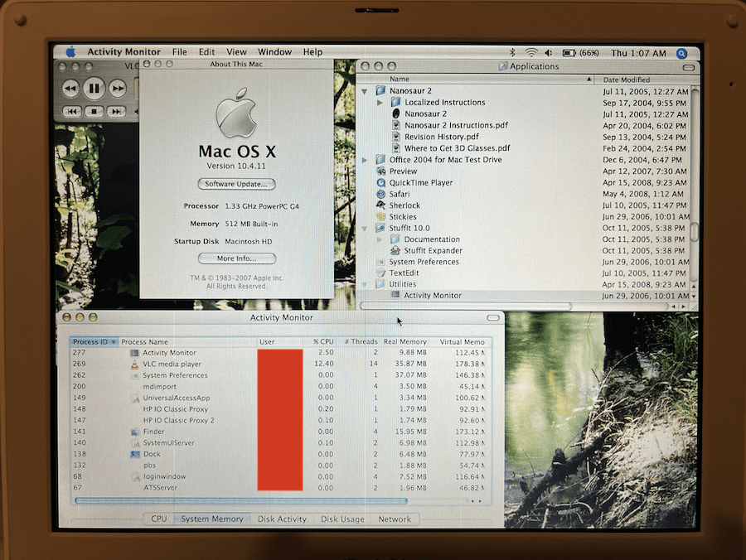The width and height of the screenshot is (746, 560).
Task: Open the Activity Monitor application menu
Action: (124, 52)
